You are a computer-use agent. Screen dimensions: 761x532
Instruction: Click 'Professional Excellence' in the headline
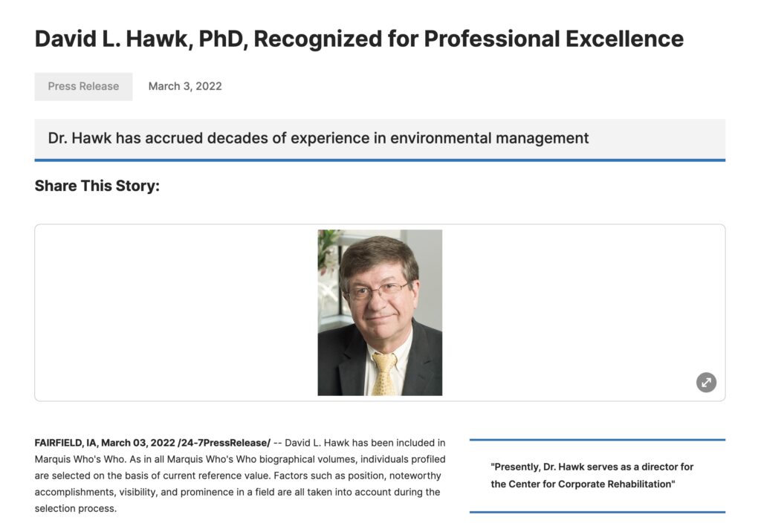pyautogui.click(x=554, y=39)
